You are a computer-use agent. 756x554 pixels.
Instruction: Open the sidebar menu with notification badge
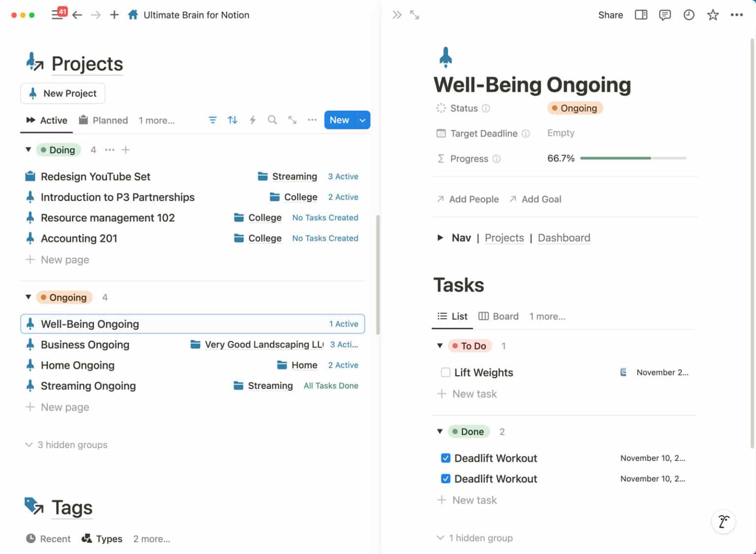click(x=58, y=14)
